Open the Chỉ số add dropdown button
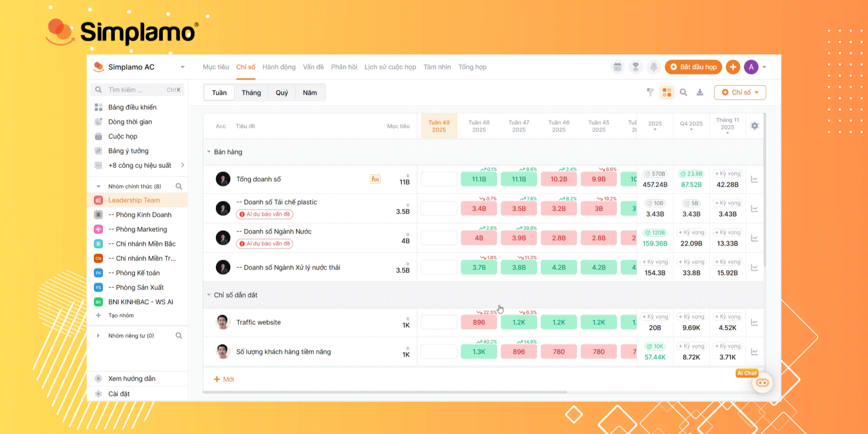868x434 pixels. click(x=740, y=93)
